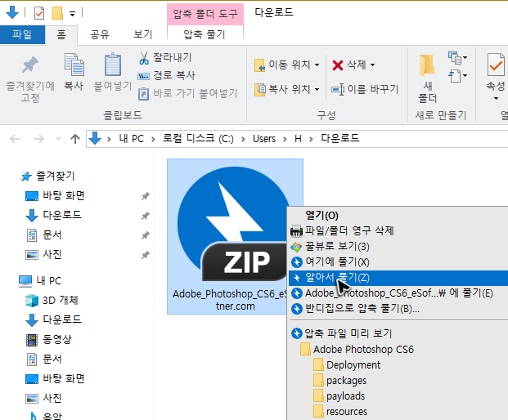Click H in the address path
The image size is (508, 420).
[x=298, y=139]
